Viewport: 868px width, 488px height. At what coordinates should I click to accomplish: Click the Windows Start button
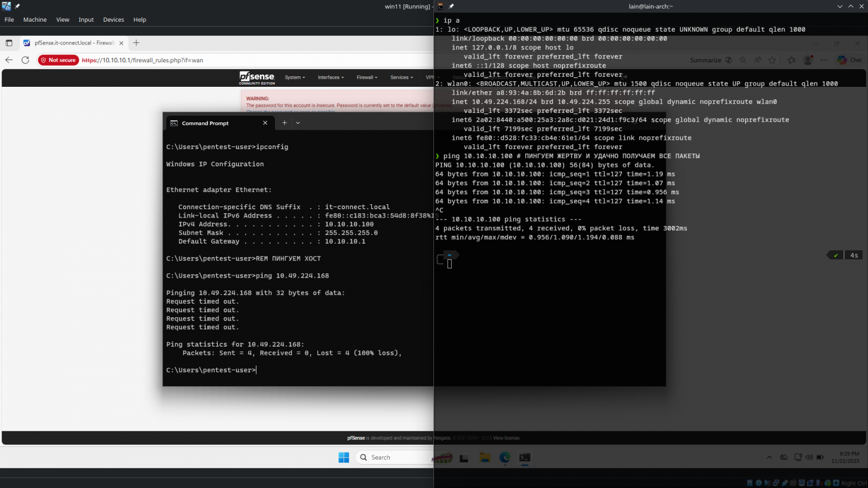pos(344,457)
